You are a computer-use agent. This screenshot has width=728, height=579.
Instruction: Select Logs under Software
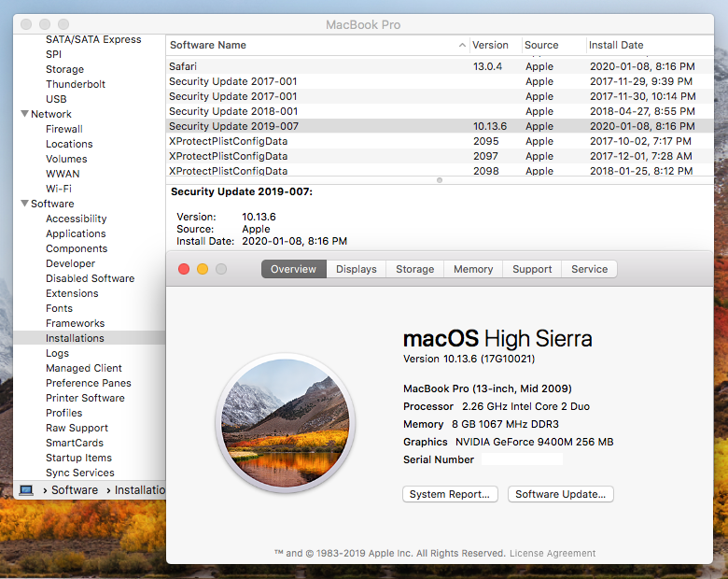point(57,353)
